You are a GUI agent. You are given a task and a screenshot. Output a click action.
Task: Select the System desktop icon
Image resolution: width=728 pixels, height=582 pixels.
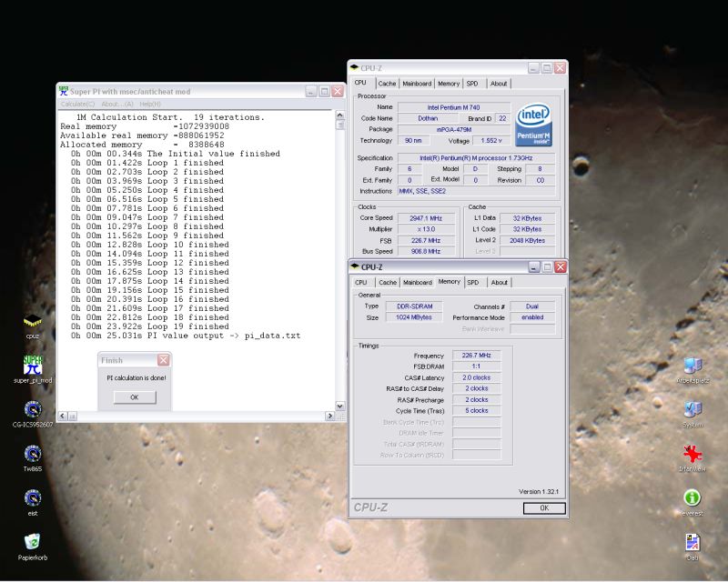pyautogui.click(x=693, y=414)
